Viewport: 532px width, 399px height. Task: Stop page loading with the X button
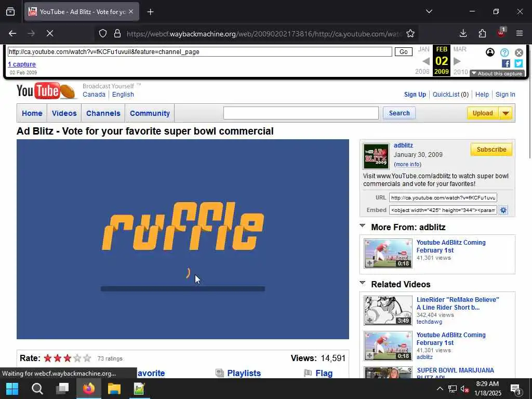49,33
